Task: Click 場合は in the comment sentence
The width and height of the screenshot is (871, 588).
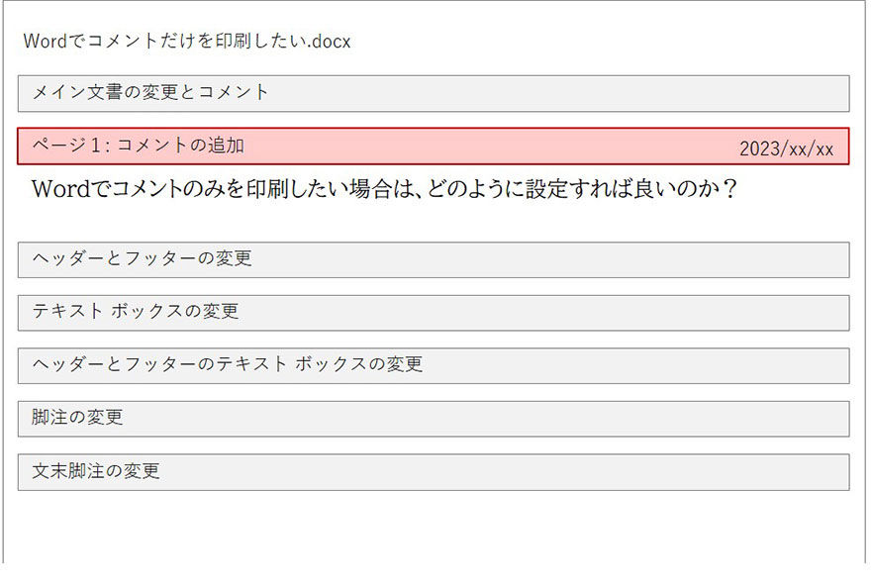Action: click(385, 189)
